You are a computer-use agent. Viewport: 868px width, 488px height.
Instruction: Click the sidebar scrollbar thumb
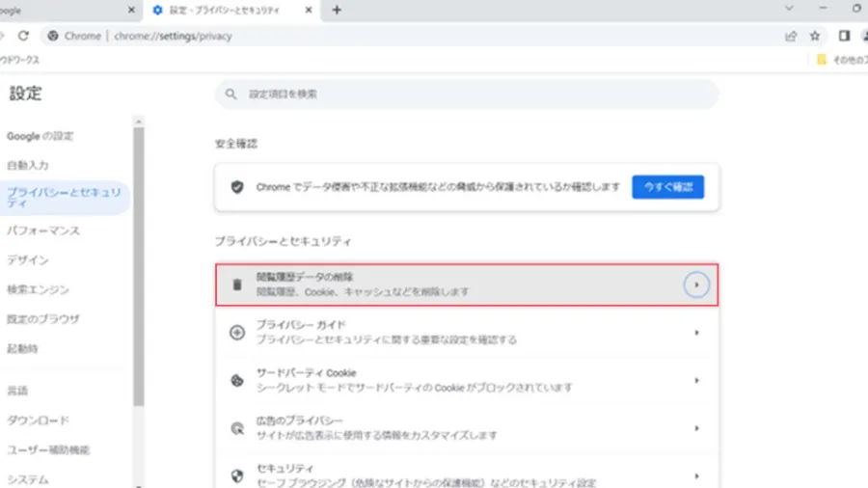[138, 267]
